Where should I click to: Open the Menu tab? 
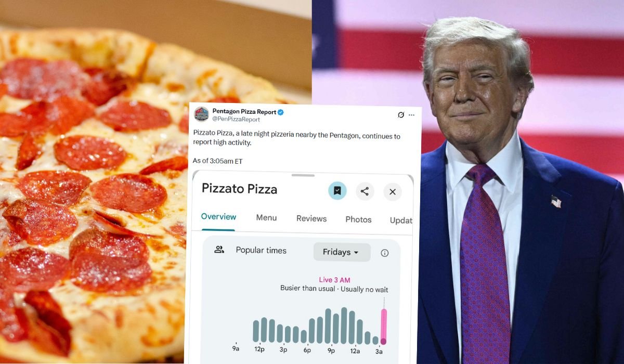click(266, 218)
